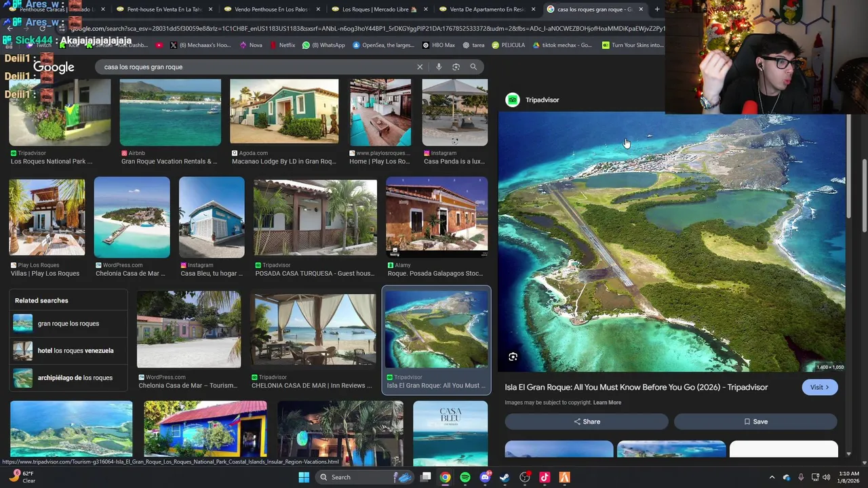
Task: Open Search by image (Lens) in search bar
Action: click(x=456, y=67)
